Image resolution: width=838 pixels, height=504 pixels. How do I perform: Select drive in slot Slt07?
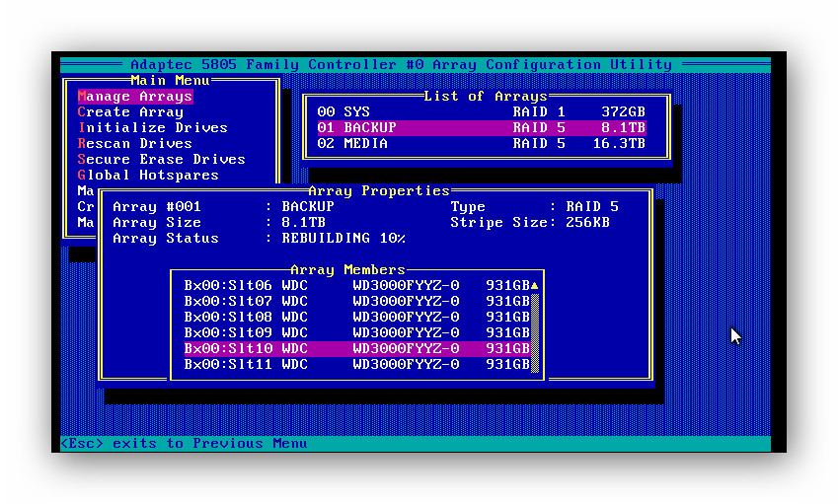coord(356,302)
